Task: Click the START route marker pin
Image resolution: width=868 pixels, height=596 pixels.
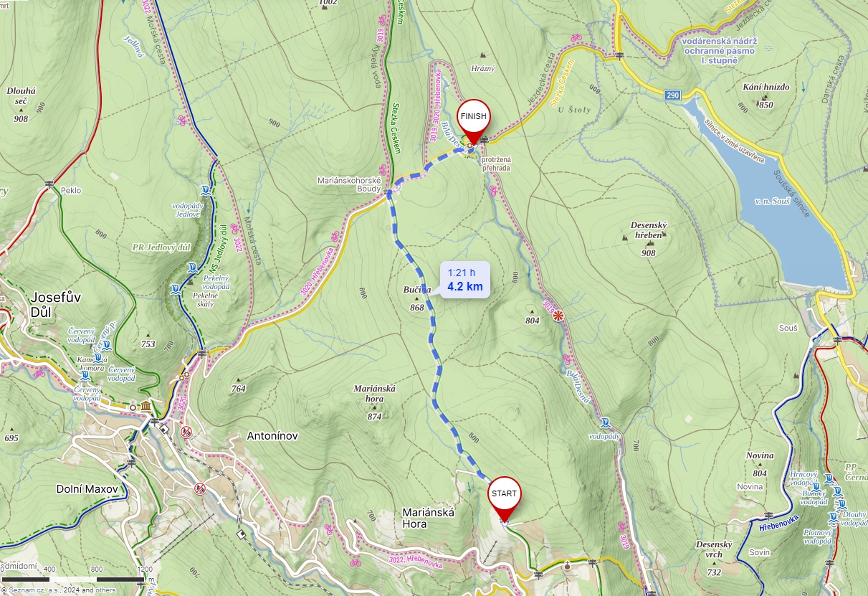Action: tap(504, 498)
